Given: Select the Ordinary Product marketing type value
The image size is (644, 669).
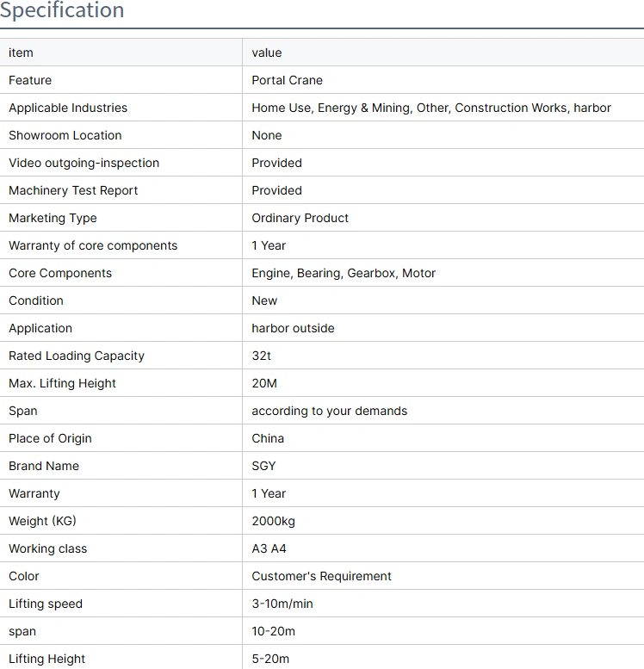Looking at the screenshot, I should 300,218.
